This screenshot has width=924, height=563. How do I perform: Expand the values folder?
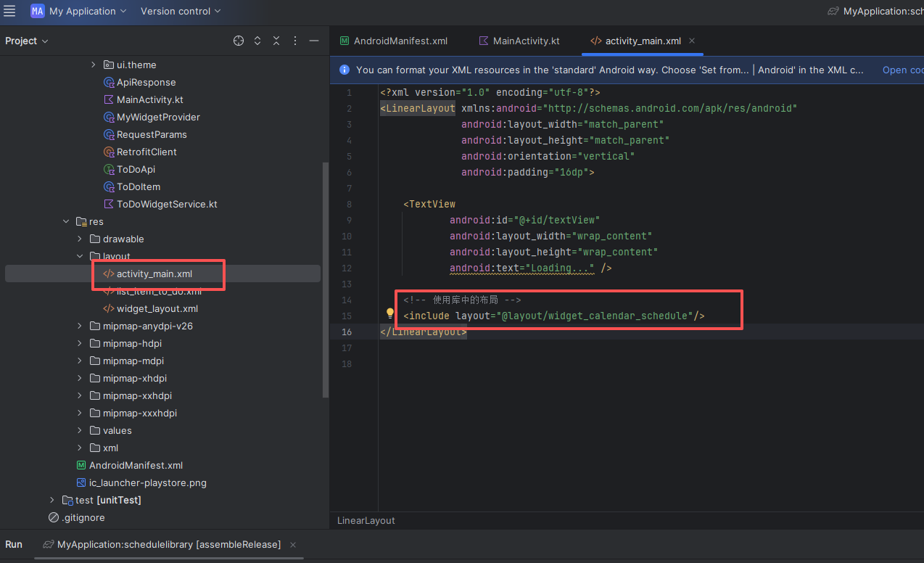(x=80, y=430)
